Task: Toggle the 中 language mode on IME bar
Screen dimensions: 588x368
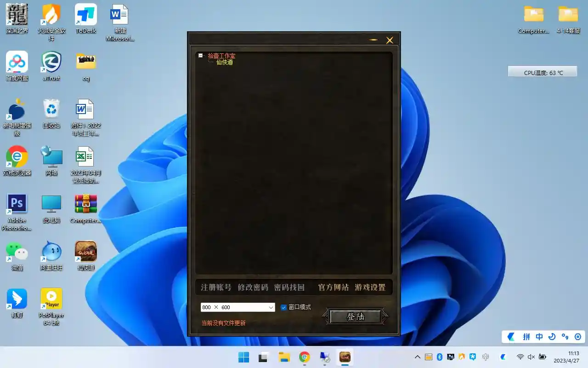Action: coord(539,337)
